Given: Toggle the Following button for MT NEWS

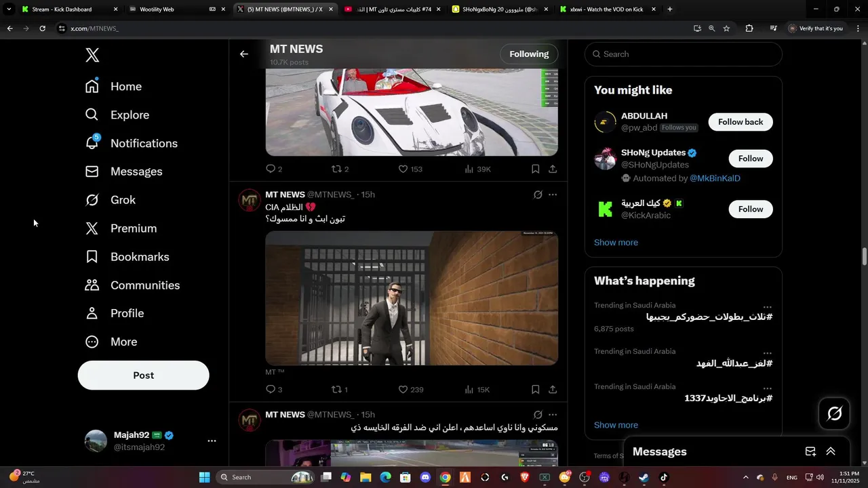Looking at the screenshot, I should (x=529, y=54).
